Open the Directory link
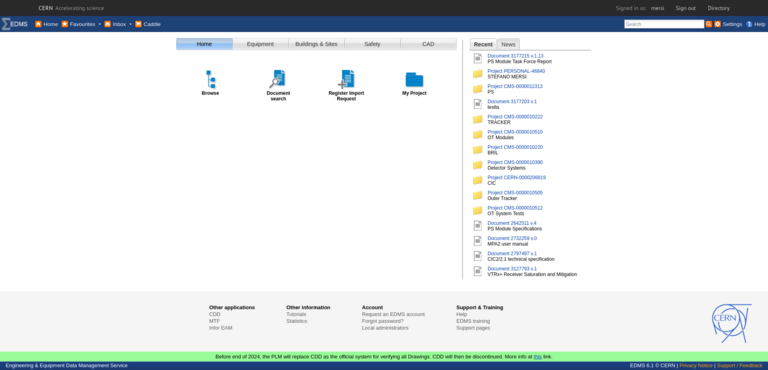The height and width of the screenshot is (370, 768). coord(718,8)
